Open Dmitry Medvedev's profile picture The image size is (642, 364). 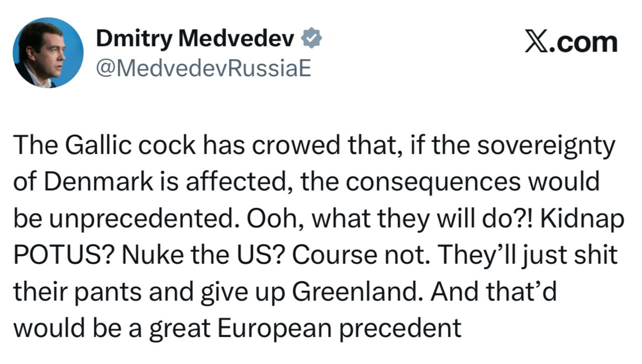(48, 53)
